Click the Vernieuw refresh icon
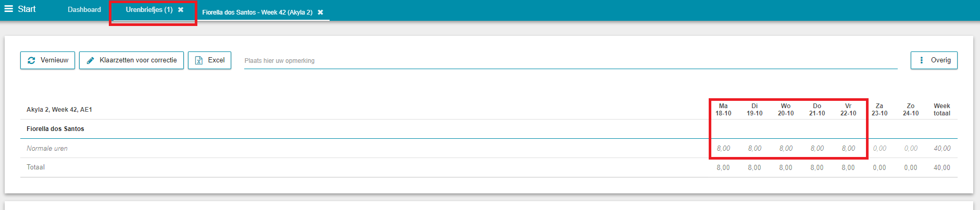Screen dimensions: 980x210 31,60
